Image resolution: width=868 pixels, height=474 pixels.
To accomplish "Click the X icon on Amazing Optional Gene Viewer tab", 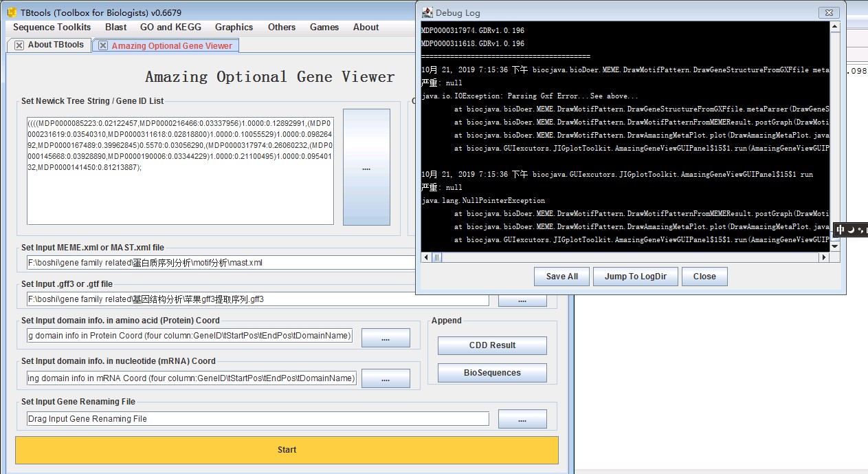I will pos(103,46).
